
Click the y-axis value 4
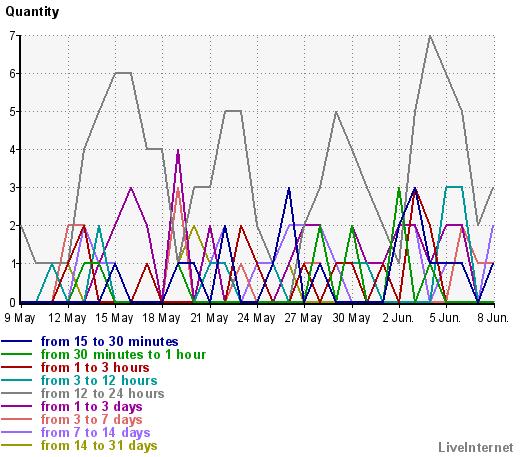tap(13, 149)
